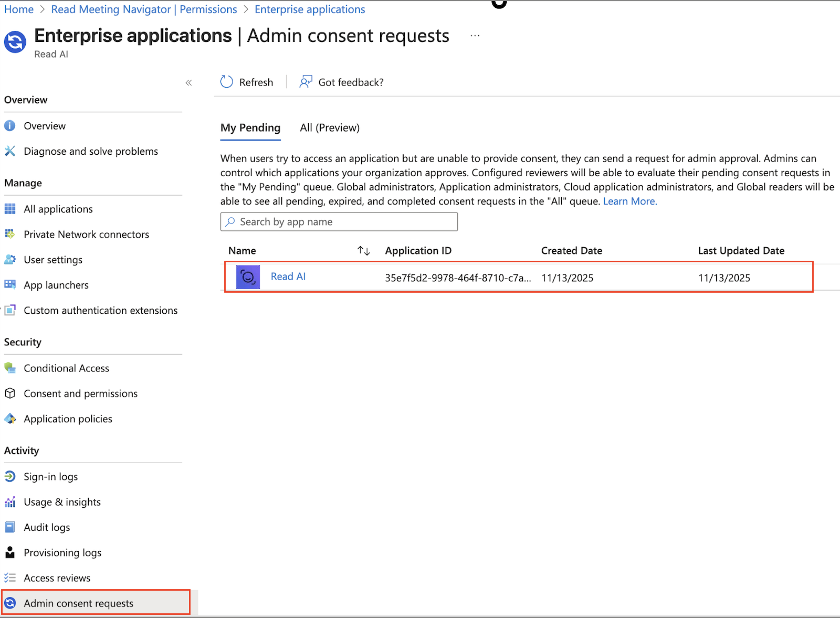Go to Home breadcrumb
This screenshot has width=840, height=618.
click(19, 9)
